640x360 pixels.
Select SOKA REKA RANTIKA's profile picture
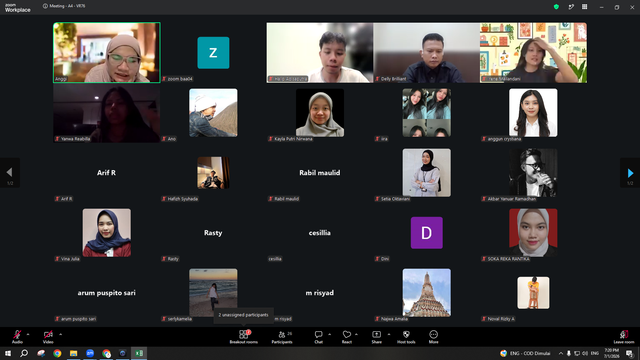pos(533,233)
